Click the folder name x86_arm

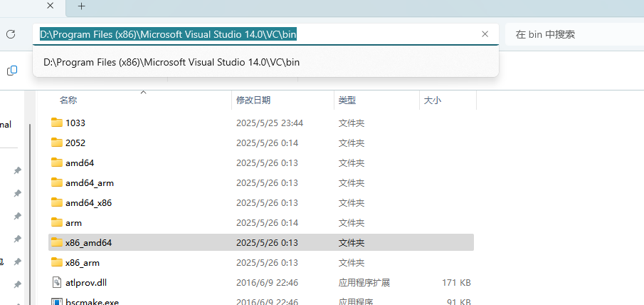tap(82, 263)
